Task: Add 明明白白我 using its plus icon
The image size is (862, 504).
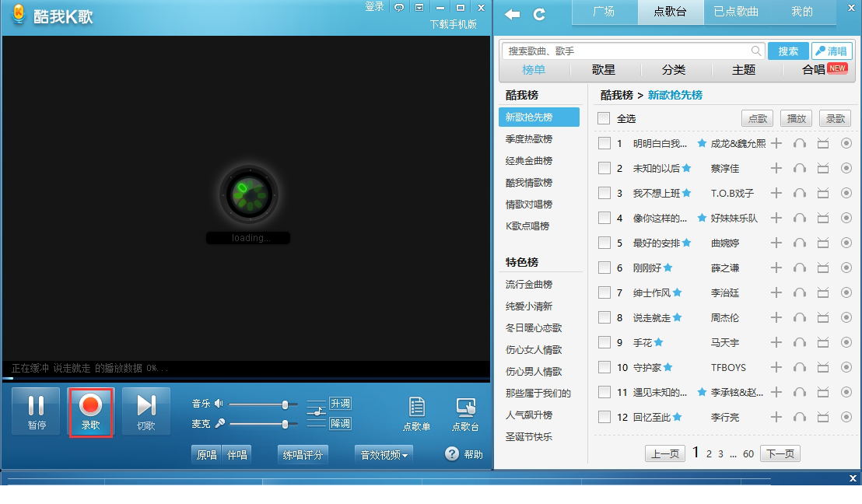Action: tap(776, 143)
